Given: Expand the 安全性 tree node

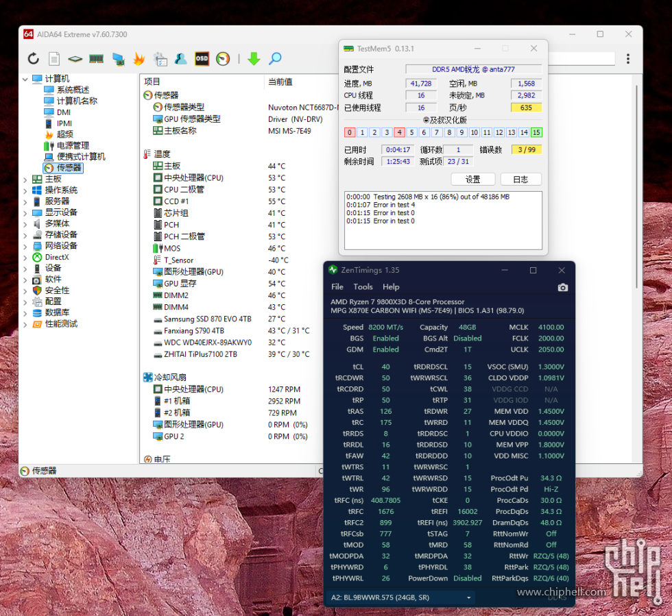Looking at the screenshot, I should point(25,291).
